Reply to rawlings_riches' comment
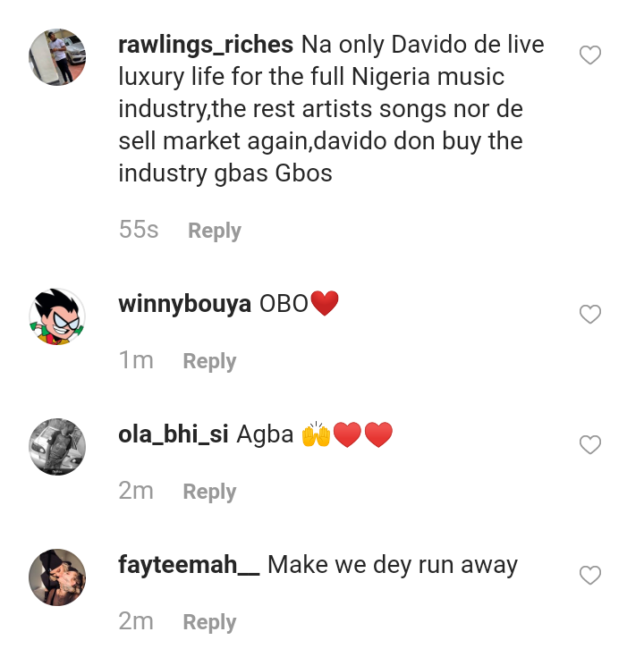Image resolution: width=644 pixels, height=657 pixels. (214, 231)
